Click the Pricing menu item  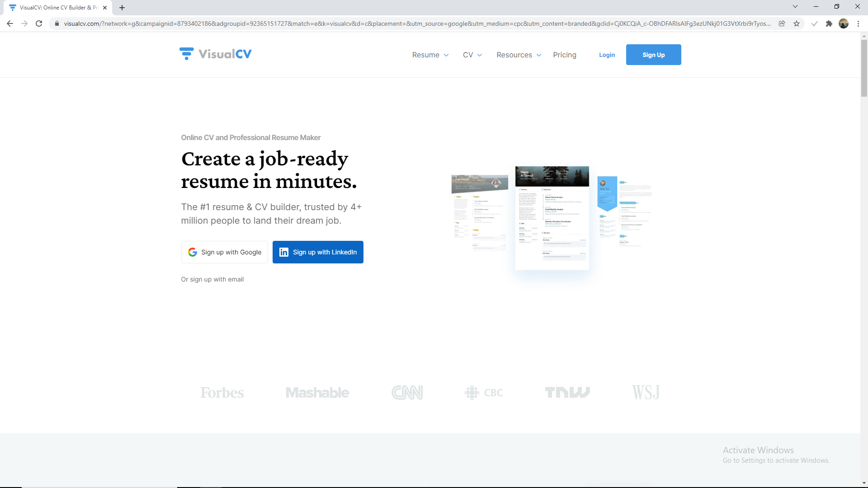(564, 54)
